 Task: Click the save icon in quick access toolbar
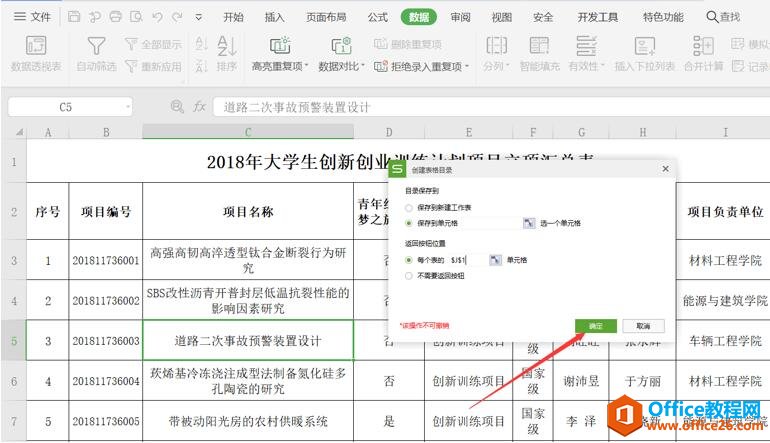pos(74,17)
